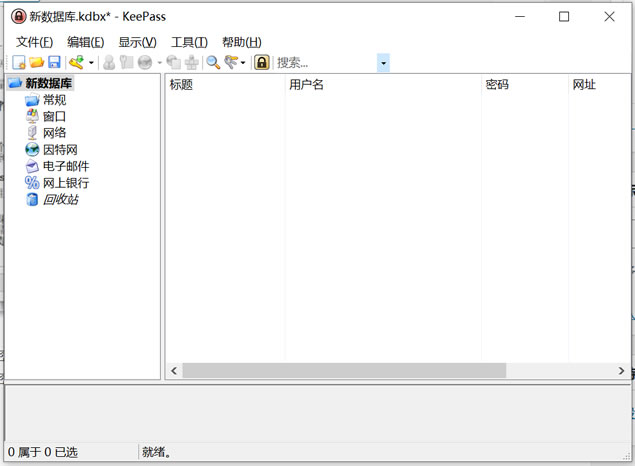Click the Find magnifier icon
This screenshot has width=635, height=466.
pyautogui.click(x=213, y=62)
